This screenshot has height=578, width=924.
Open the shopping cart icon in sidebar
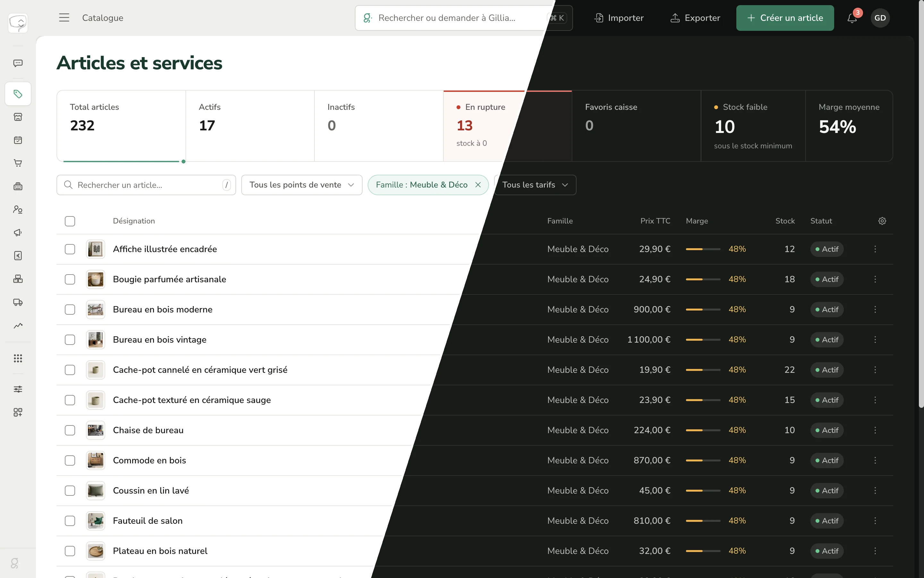coord(18,163)
